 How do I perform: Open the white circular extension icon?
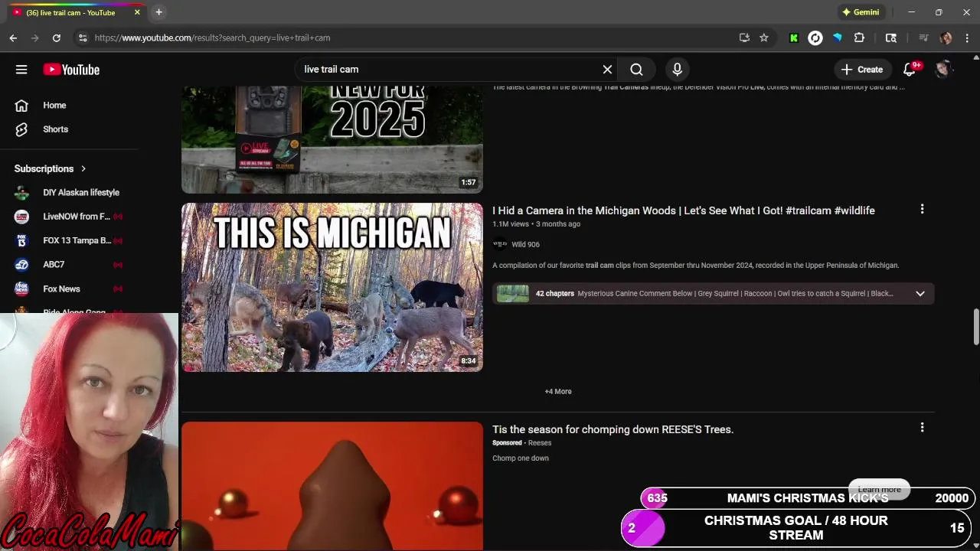pyautogui.click(x=815, y=37)
